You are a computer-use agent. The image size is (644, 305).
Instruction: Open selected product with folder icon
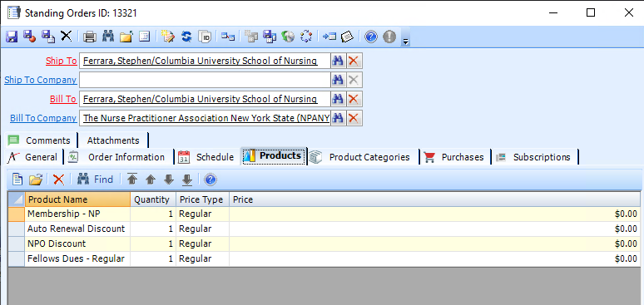[36, 180]
